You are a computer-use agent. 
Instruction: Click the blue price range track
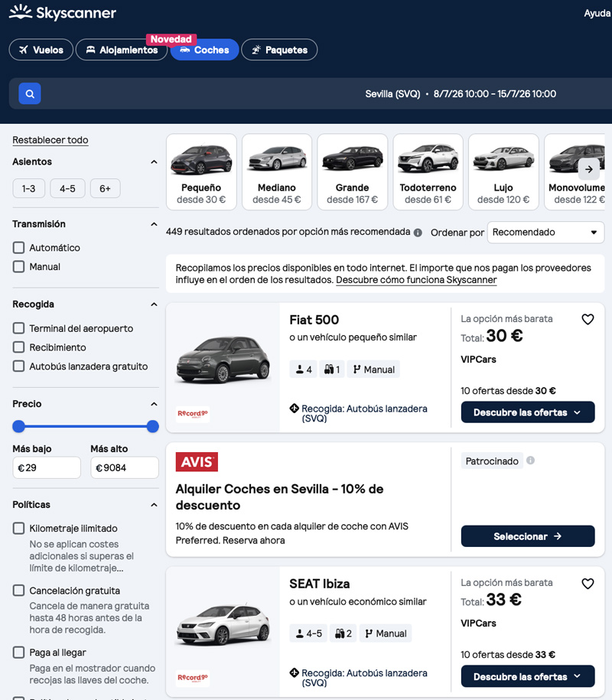point(86,426)
